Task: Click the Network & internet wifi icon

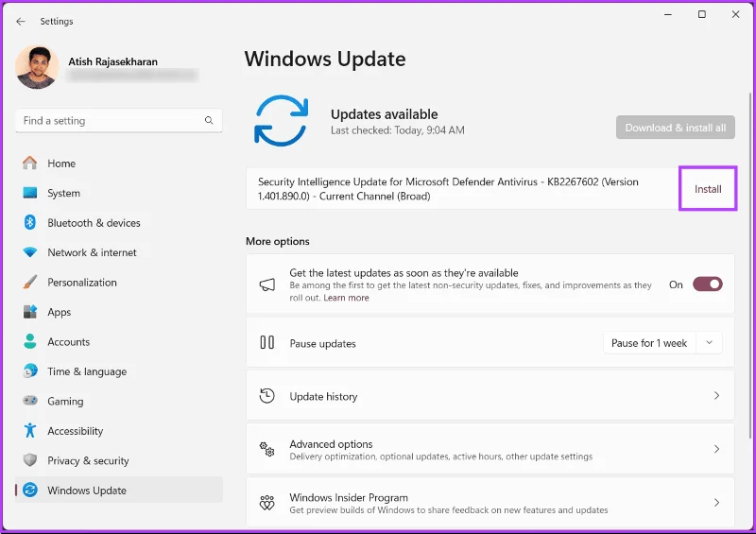Action: (x=30, y=252)
